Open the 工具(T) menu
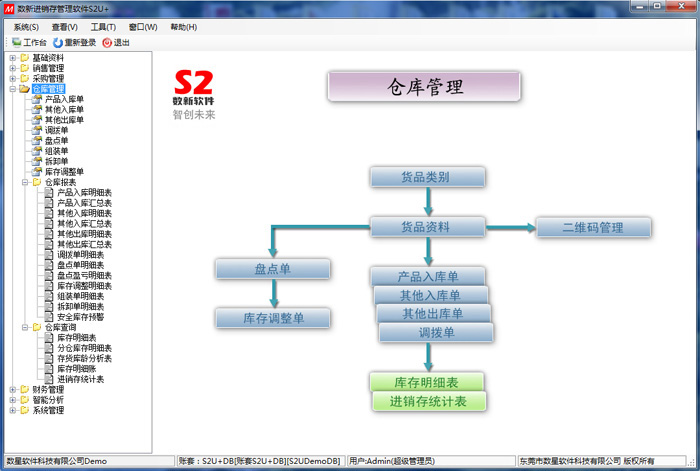This screenshot has width=700, height=471. (x=104, y=27)
